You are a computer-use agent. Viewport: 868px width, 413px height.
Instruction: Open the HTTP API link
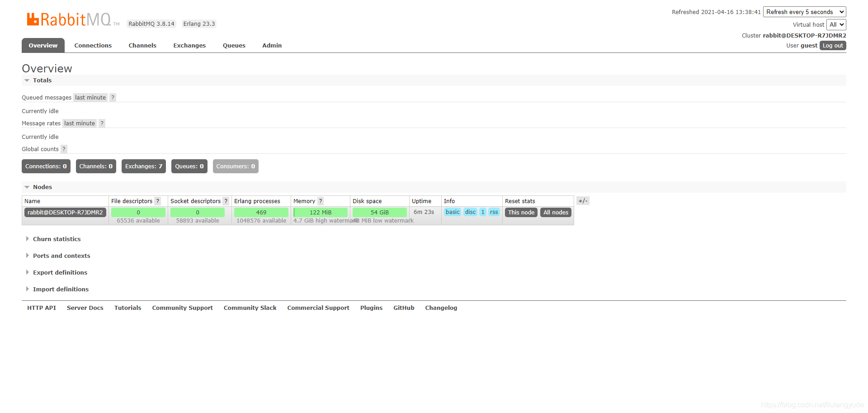42,308
